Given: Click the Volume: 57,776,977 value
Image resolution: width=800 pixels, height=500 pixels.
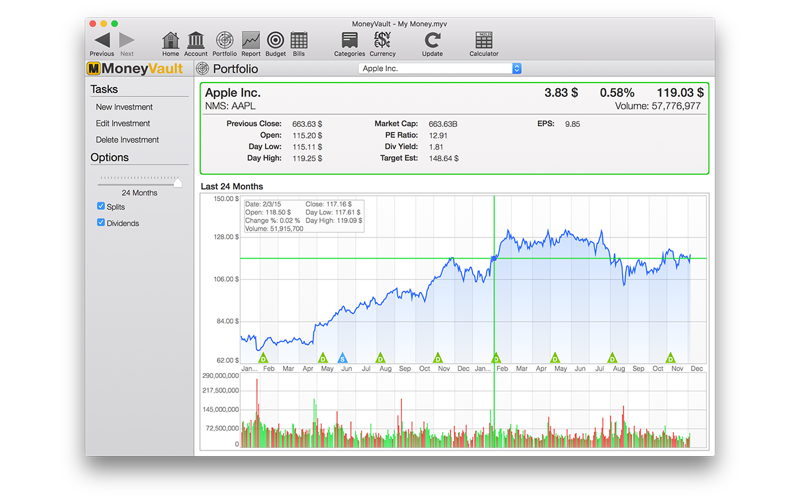Looking at the screenshot, I should pyautogui.click(x=658, y=106).
